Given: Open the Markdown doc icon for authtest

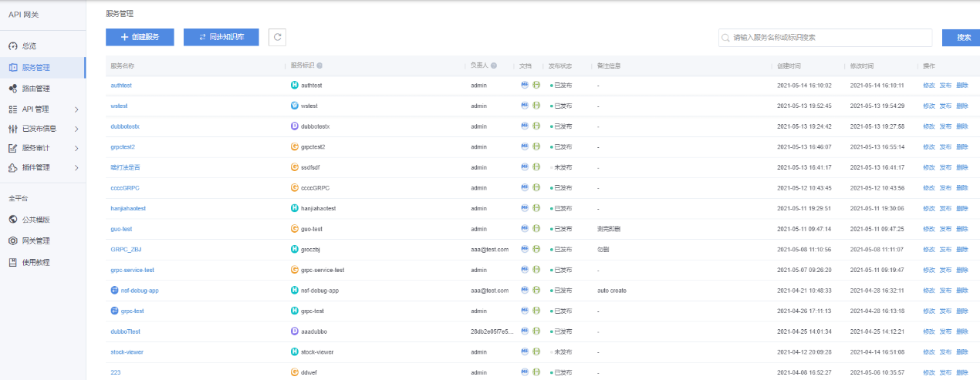Looking at the screenshot, I should [x=525, y=85].
